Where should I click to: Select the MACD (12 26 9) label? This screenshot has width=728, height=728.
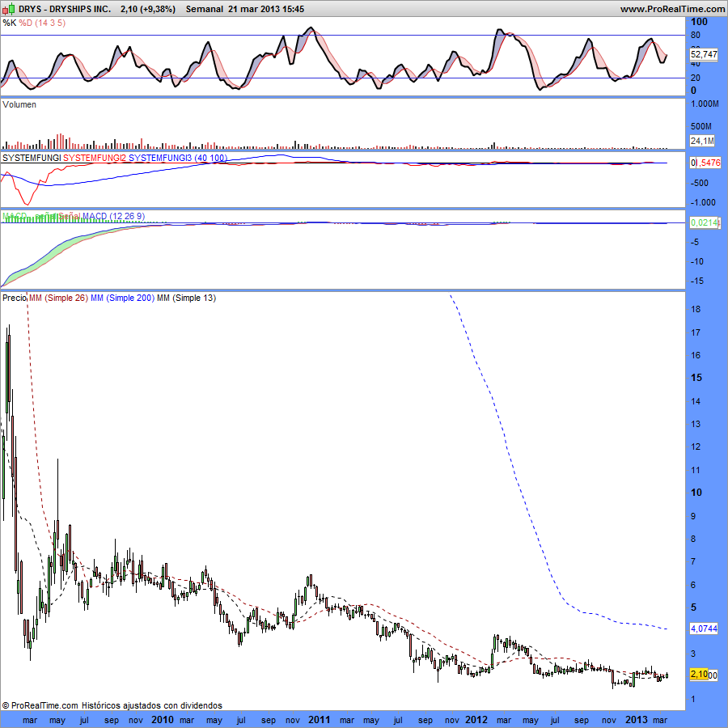point(114,216)
